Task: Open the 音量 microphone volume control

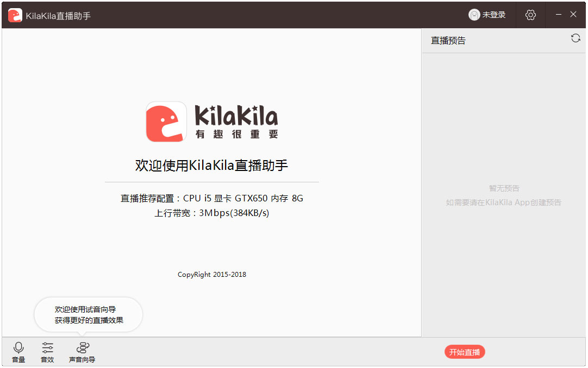Action: pyautogui.click(x=18, y=352)
